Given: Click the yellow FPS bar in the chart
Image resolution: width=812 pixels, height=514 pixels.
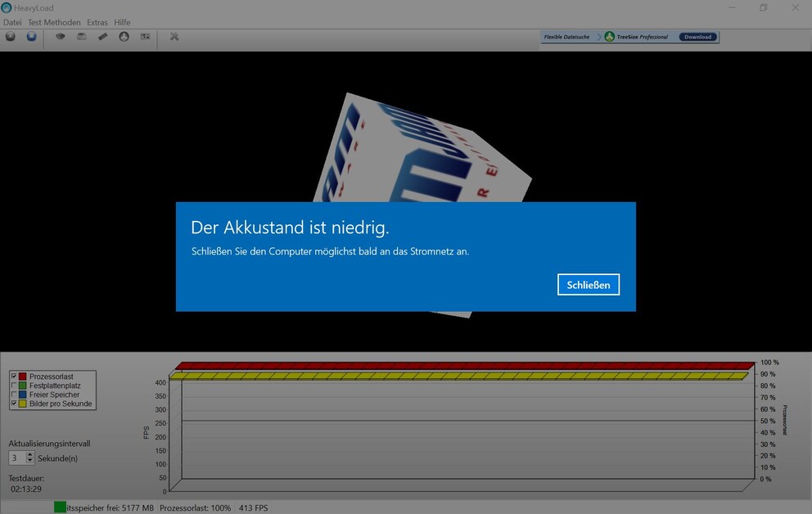Looking at the screenshot, I should click(x=459, y=376).
